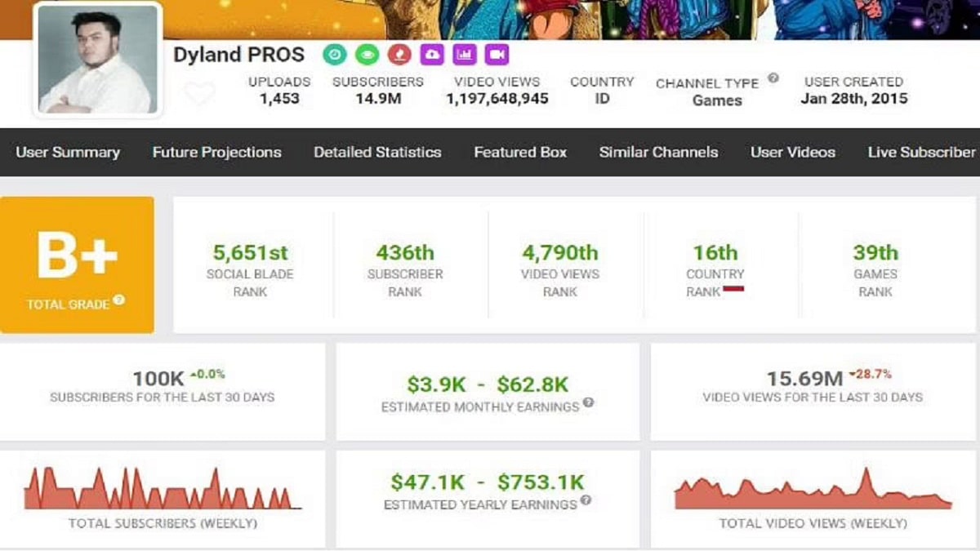980x551 pixels.
Task: Click the purple video camera icon
Action: pyautogui.click(x=496, y=55)
